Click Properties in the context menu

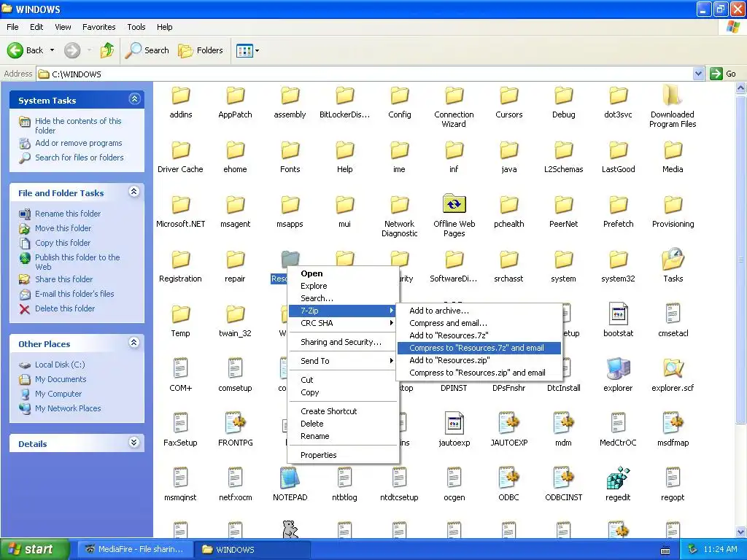pyautogui.click(x=343, y=455)
